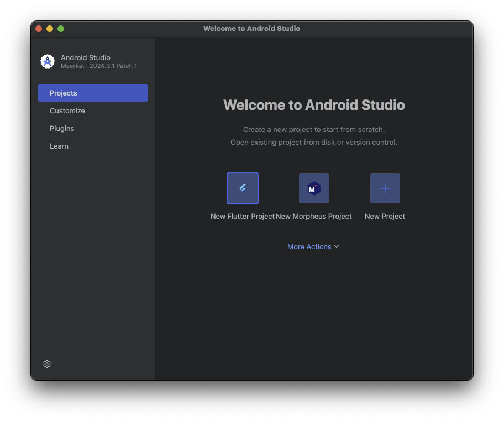This screenshot has width=504, height=421.
Task: Minimize the window with yellow button
Action: (50, 29)
